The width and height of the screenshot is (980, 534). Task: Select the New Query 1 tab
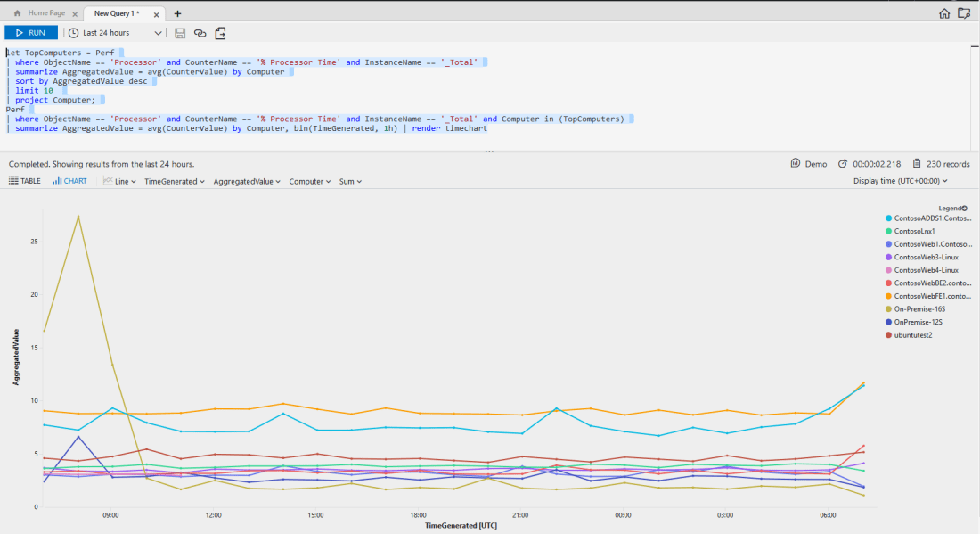point(116,13)
